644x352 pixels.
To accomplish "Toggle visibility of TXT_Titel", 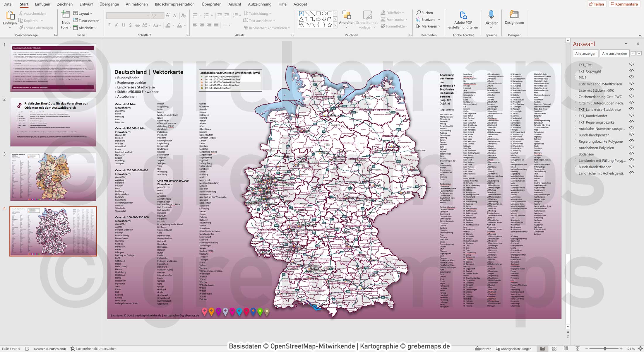I will [631, 65].
